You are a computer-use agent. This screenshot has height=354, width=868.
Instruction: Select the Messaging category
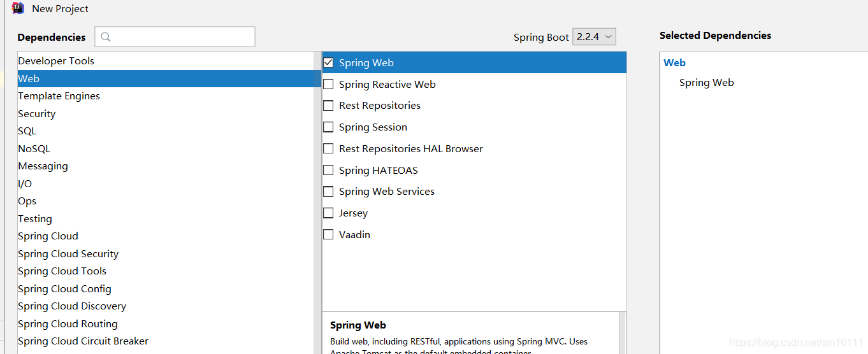pos(166,166)
